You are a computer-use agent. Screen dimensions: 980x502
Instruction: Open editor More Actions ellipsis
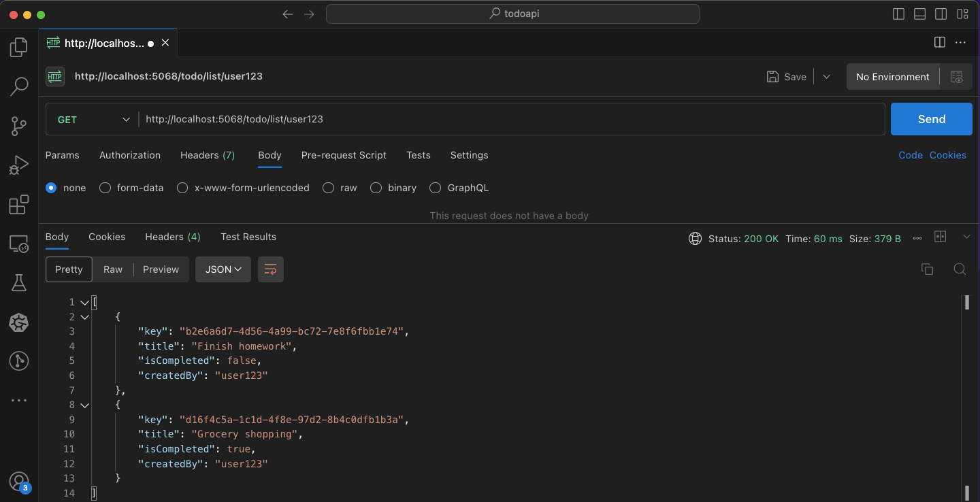(961, 42)
